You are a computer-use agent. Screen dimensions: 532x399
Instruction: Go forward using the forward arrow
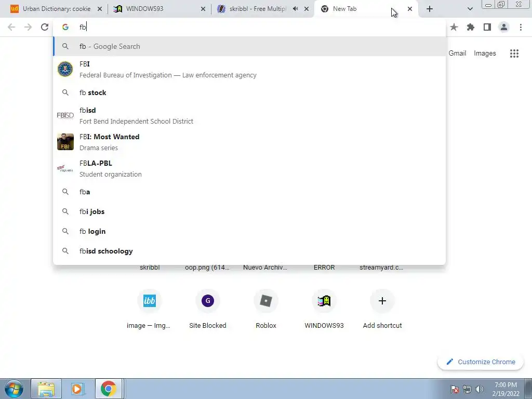pos(28,27)
